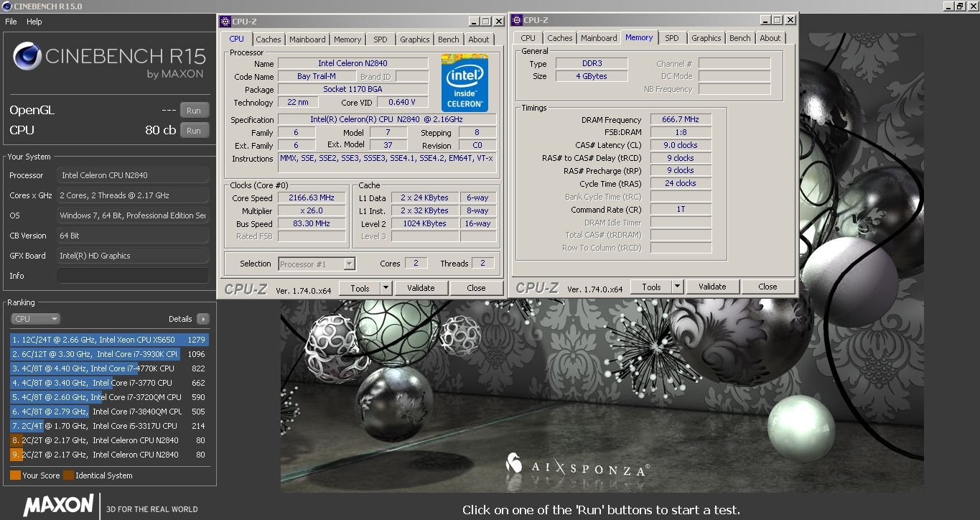980x520 pixels.
Task: Restore down the Cinebench window
Action: click(x=959, y=6)
